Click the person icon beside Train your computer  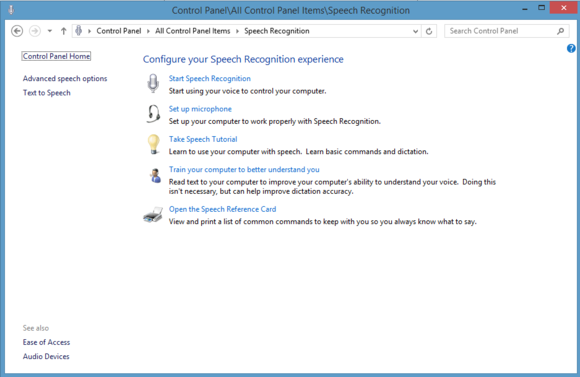155,175
